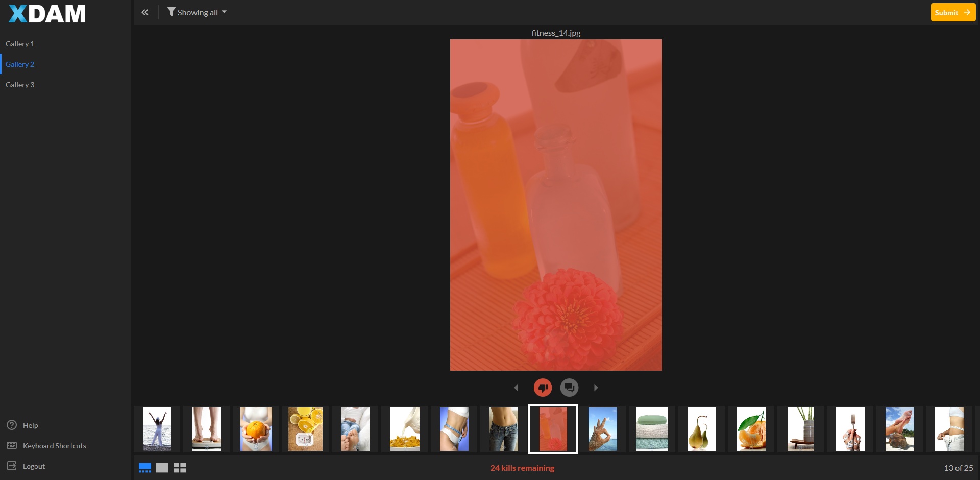Open the comment bubble icon
Image resolution: width=980 pixels, height=480 pixels.
pos(569,388)
